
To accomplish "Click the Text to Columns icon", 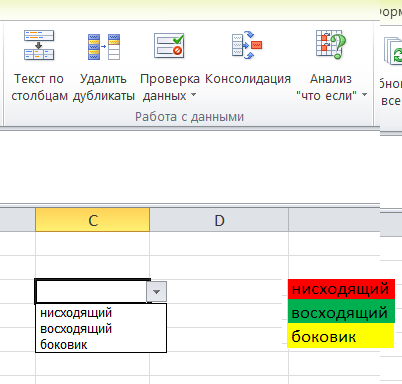I will pos(39,45).
